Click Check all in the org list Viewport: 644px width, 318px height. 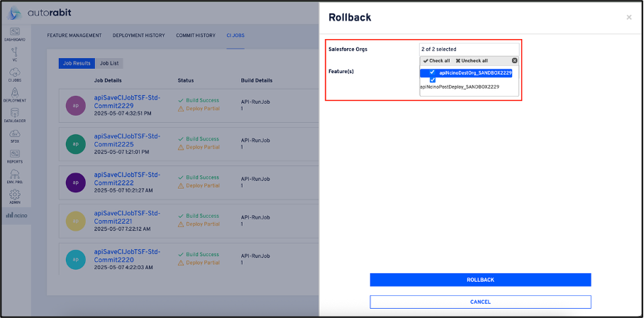pos(436,61)
